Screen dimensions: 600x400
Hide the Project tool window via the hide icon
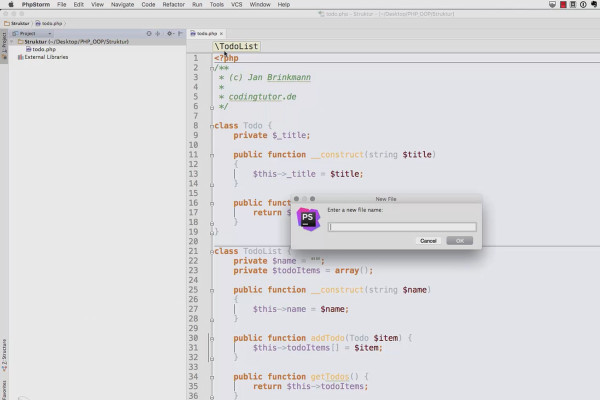coord(180,34)
